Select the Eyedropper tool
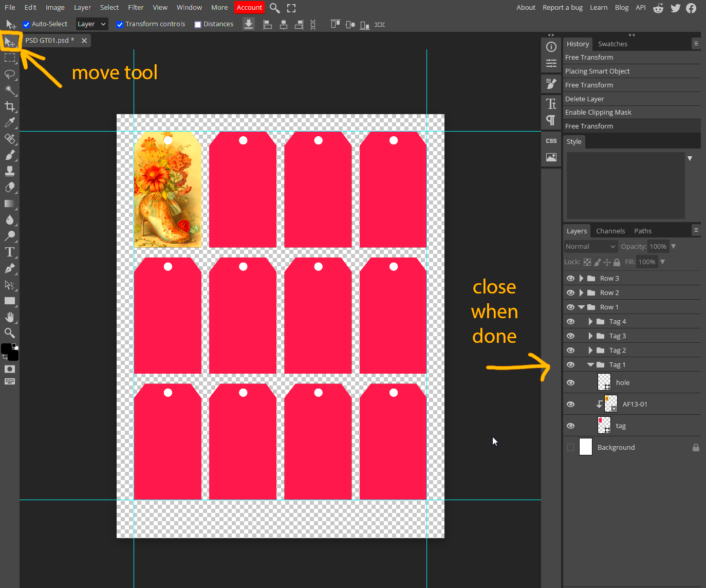This screenshot has height=588, width=706. coord(10,122)
